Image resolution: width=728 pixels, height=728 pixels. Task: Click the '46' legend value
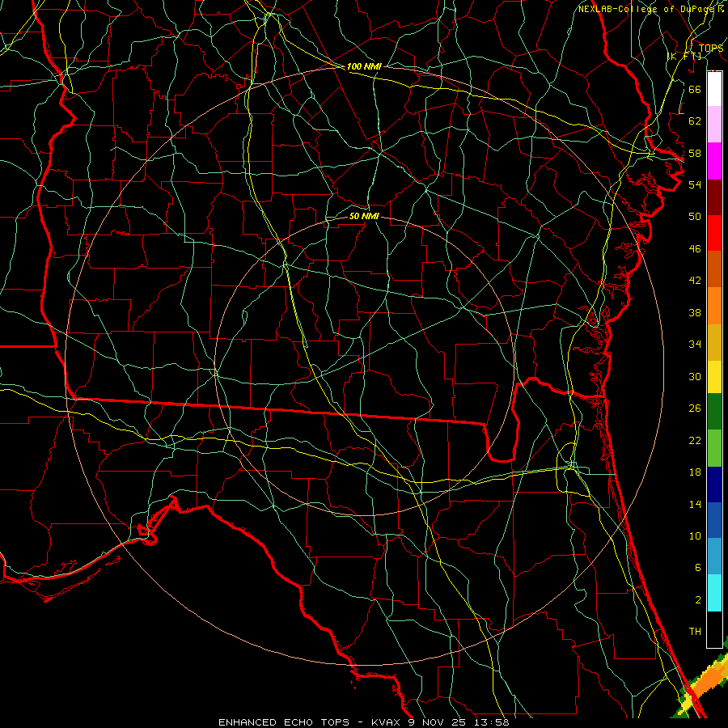pos(695,249)
